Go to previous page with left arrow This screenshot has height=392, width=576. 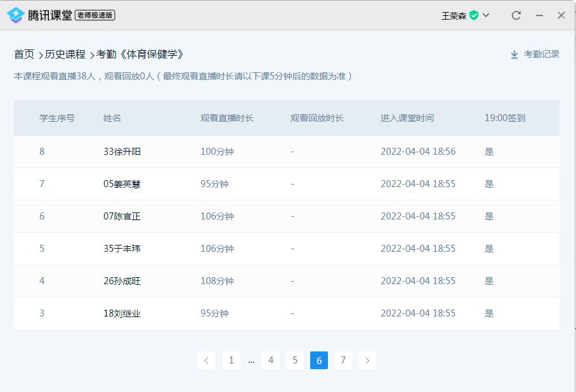point(206,360)
